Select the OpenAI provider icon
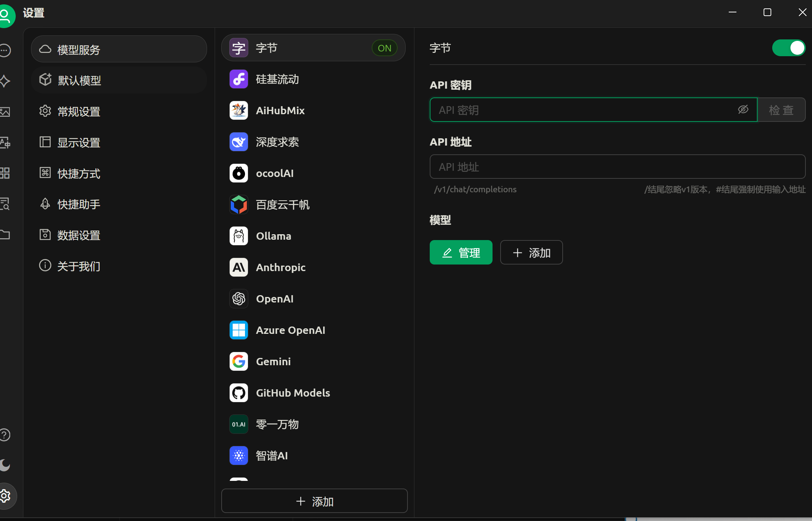 click(x=239, y=299)
